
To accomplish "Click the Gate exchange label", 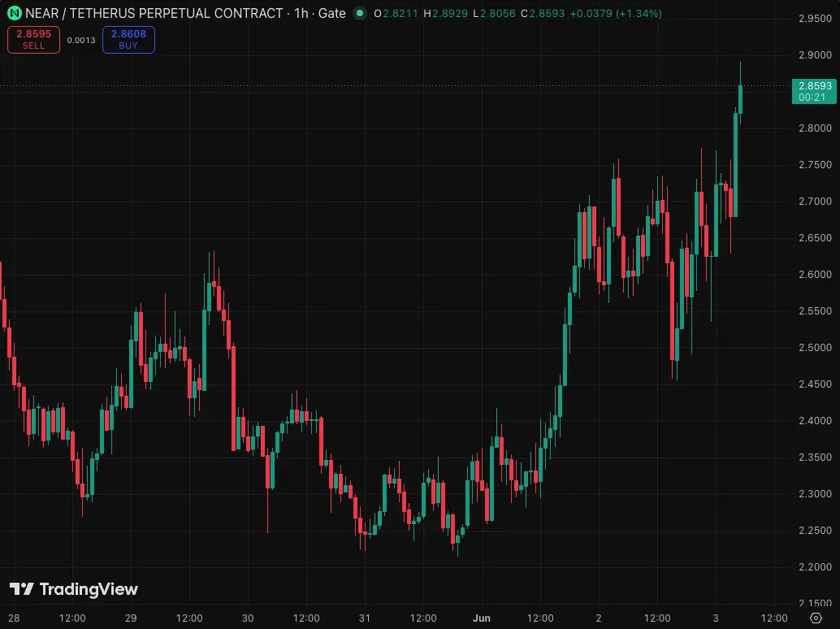I will [332, 13].
